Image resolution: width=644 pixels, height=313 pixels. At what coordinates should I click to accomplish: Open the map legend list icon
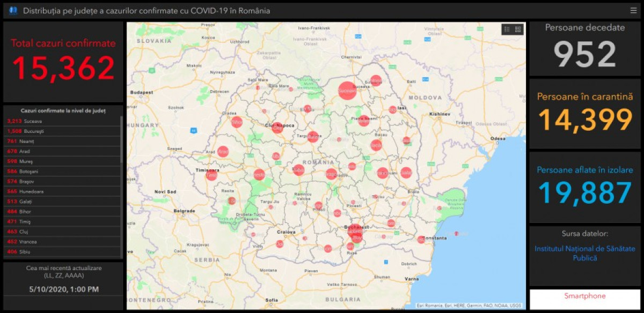pos(507,29)
